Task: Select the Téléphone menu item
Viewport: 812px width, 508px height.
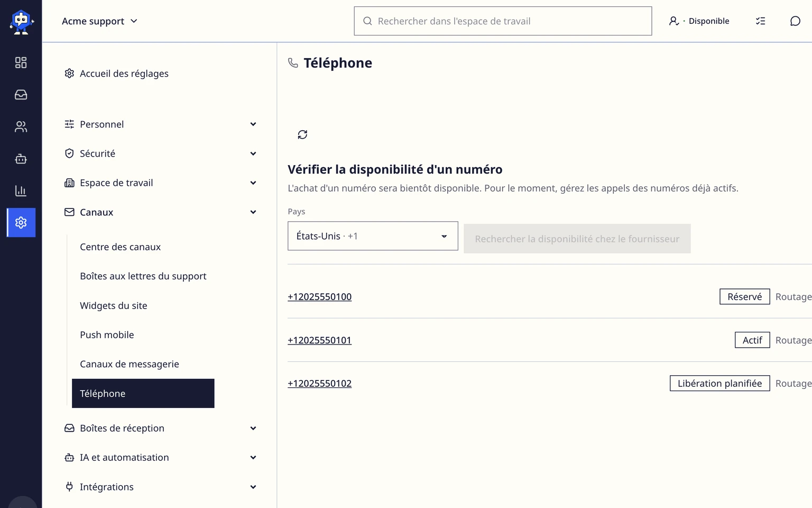Action: [143, 394]
